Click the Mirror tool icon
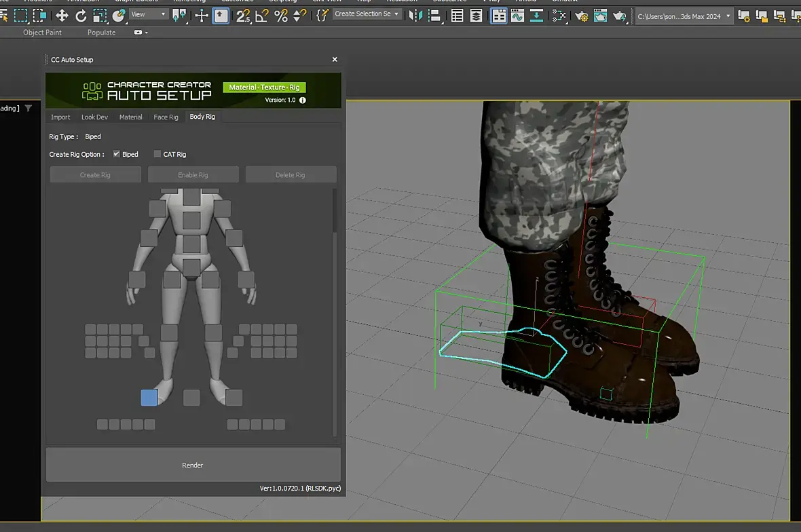Screen dimensions: 801x532 415,16
